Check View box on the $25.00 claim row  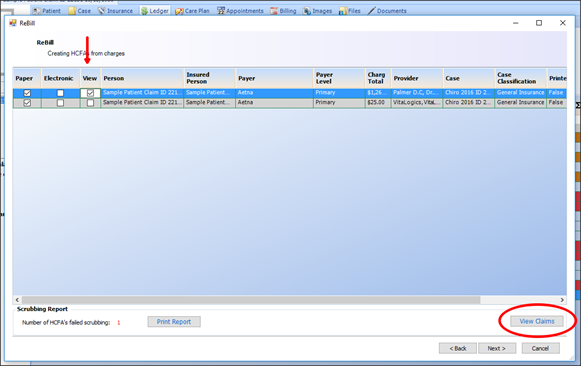click(90, 103)
